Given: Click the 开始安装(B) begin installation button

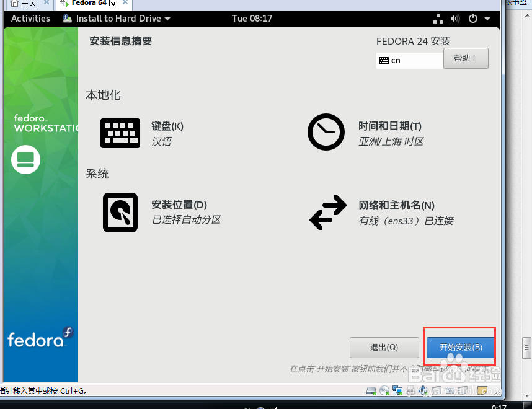Looking at the screenshot, I should (461, 347).
